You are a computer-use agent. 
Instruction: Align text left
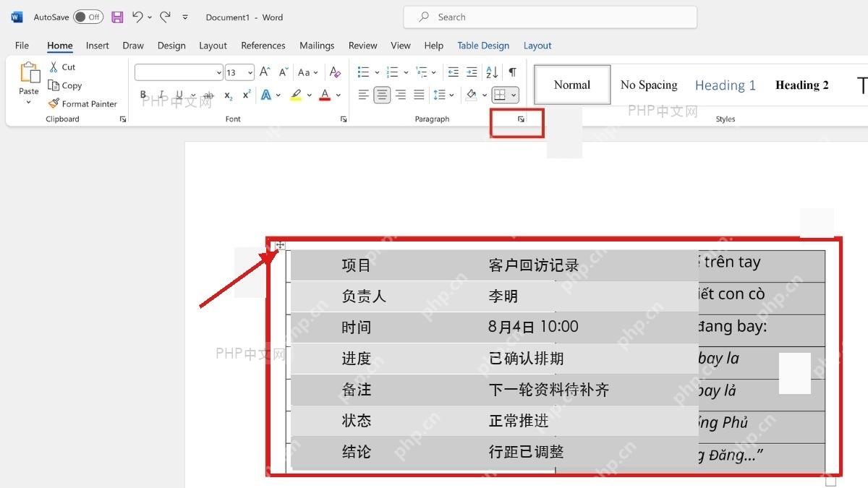tap(364, 95)
